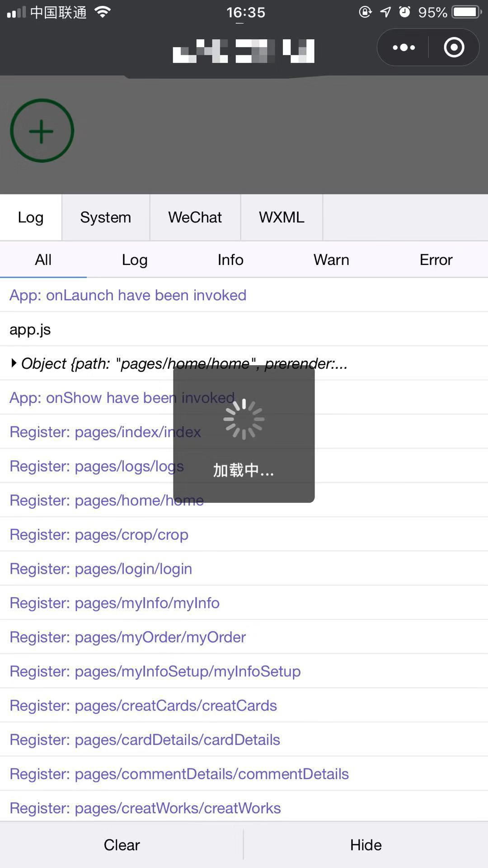Filter logs by Warn level
The width and height of the screenshot is (488, 868).
pyautogui.click(x=331, y=260)
